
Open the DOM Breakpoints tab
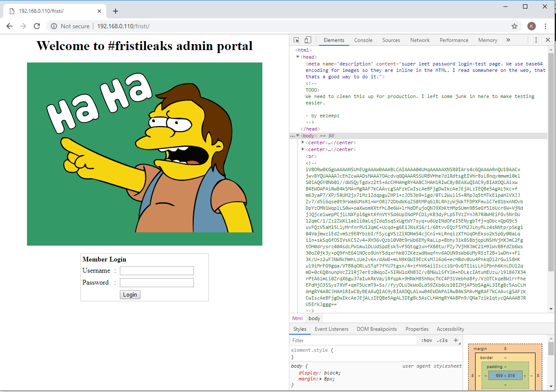coord(377,329)
